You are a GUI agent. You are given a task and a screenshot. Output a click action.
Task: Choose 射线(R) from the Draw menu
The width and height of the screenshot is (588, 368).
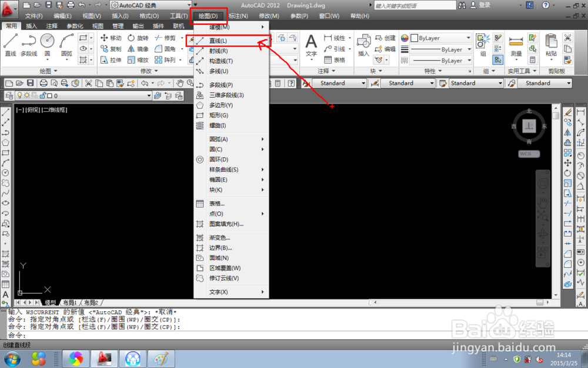pyautogui.click(x=231, y=51)
